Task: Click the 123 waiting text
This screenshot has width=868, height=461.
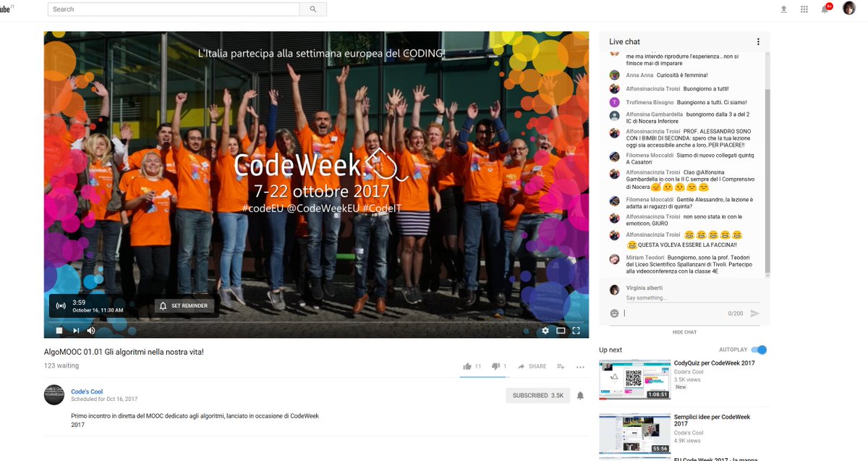Action: [61, 365]
